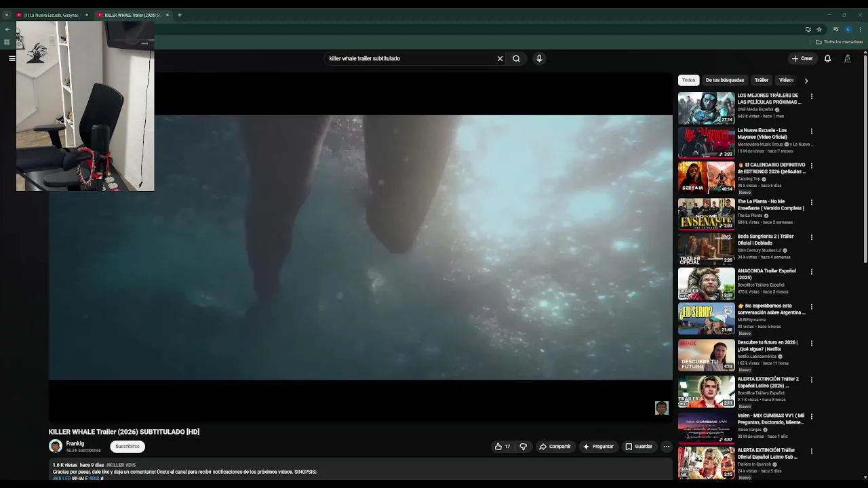Open Boda Sangrienta 2 trailer thumbnail
The width and height of the screenshot is (868, 488).
pos(707,249)
